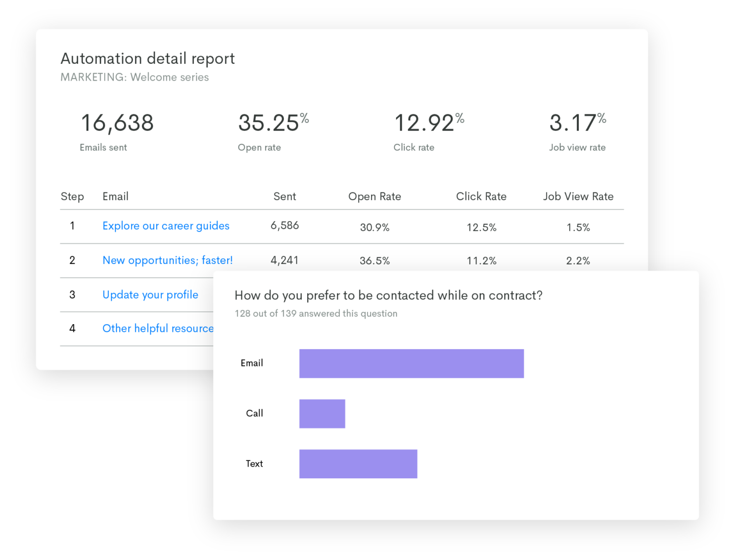Click the Click Rate column header

point(481,197)
